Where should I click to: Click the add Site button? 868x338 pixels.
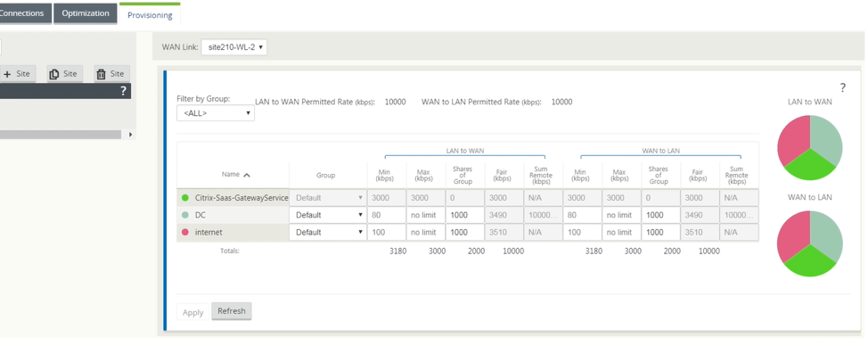[17, 74]
